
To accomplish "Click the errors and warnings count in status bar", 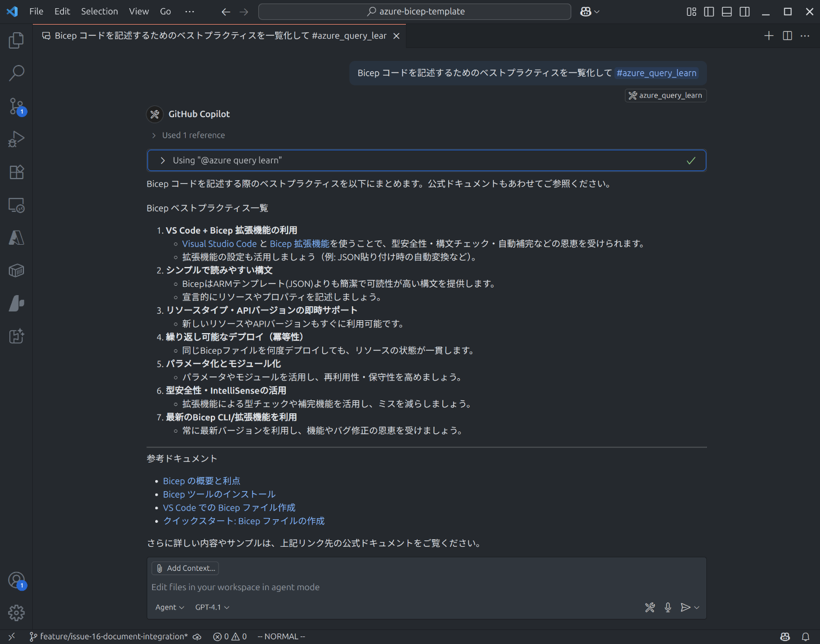I will point(230,636).
